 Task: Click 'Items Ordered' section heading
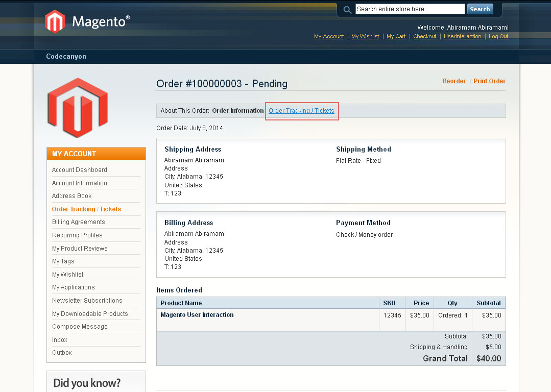(x=179, y=290)
